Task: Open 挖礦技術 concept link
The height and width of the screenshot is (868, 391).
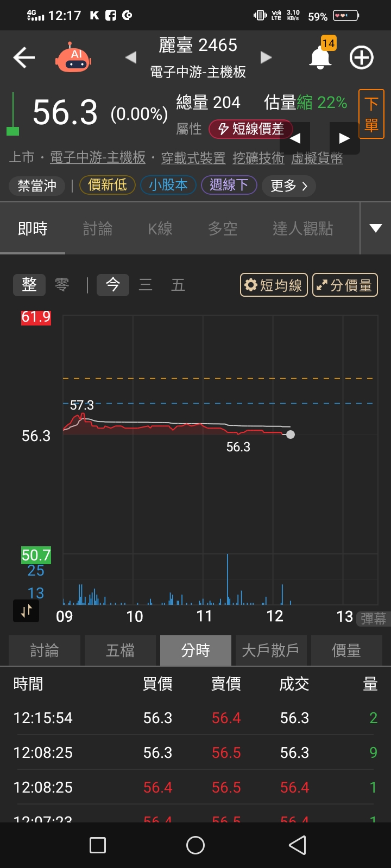Action: [x=258, y=158]
